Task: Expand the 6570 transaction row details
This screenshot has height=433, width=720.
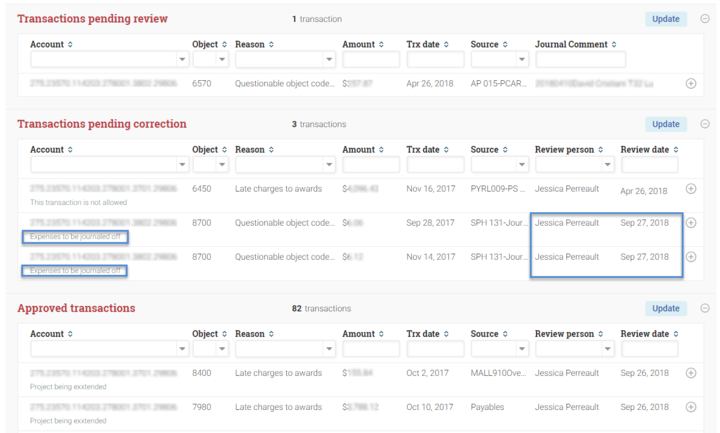Action: pos(691,84)
